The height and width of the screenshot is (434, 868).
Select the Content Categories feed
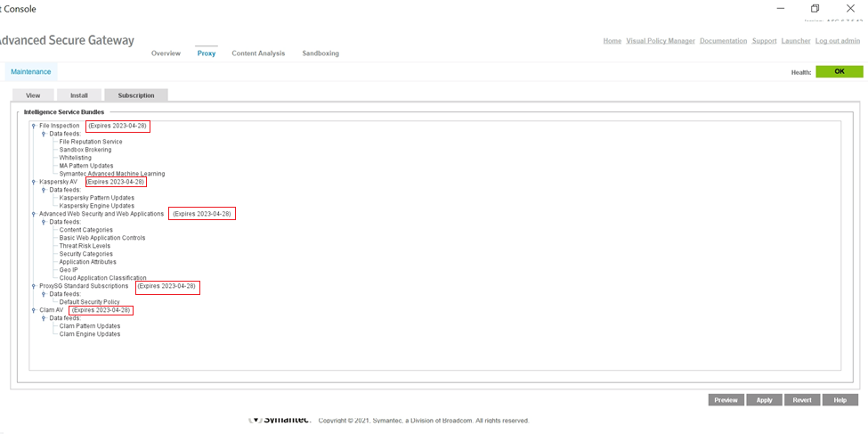tap(85, 230)
